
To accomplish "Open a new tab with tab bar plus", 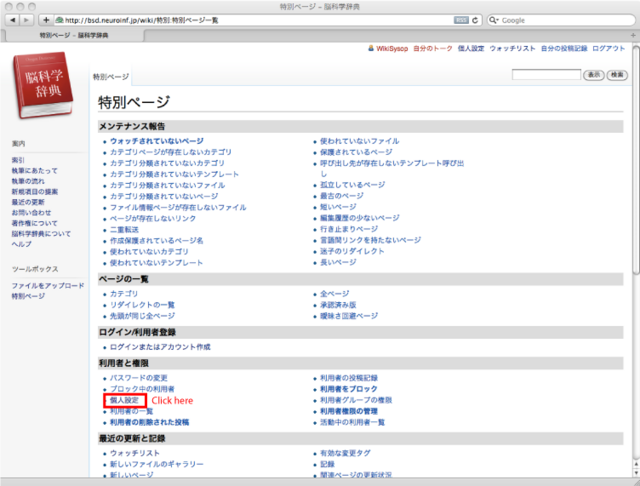I will (631, 34).
